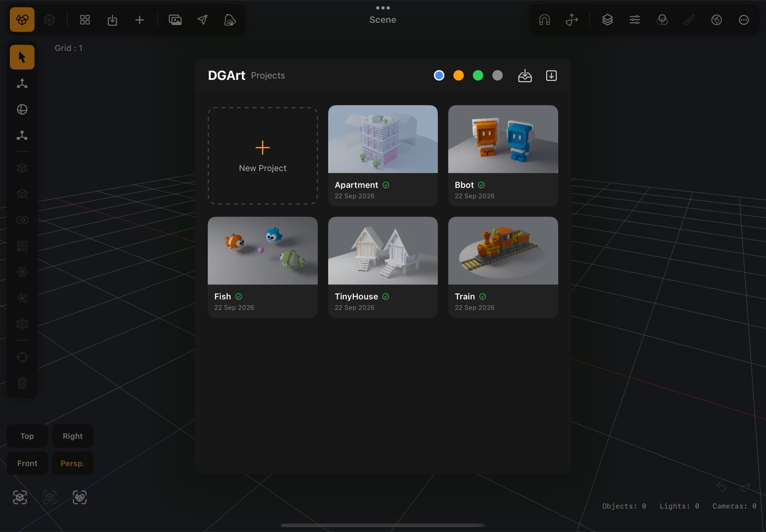Click the crosshair target icon in sidebar
Screen dimensions: 766x532
click(x=22, y=357)
